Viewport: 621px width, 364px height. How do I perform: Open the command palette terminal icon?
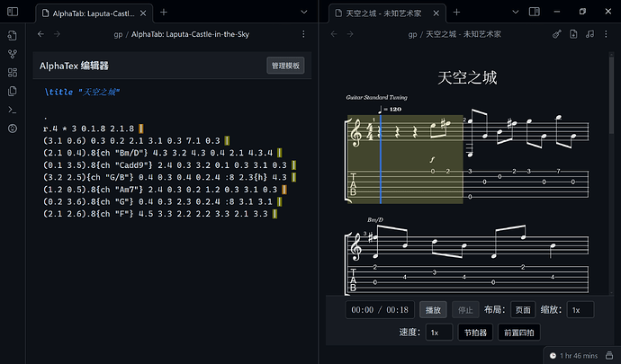coord(13,110)
